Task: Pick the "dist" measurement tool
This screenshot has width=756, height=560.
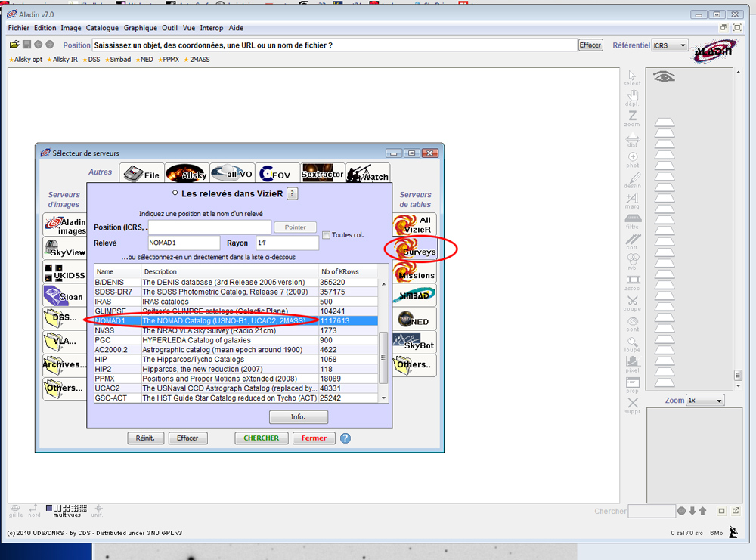Action: [633, 140]
